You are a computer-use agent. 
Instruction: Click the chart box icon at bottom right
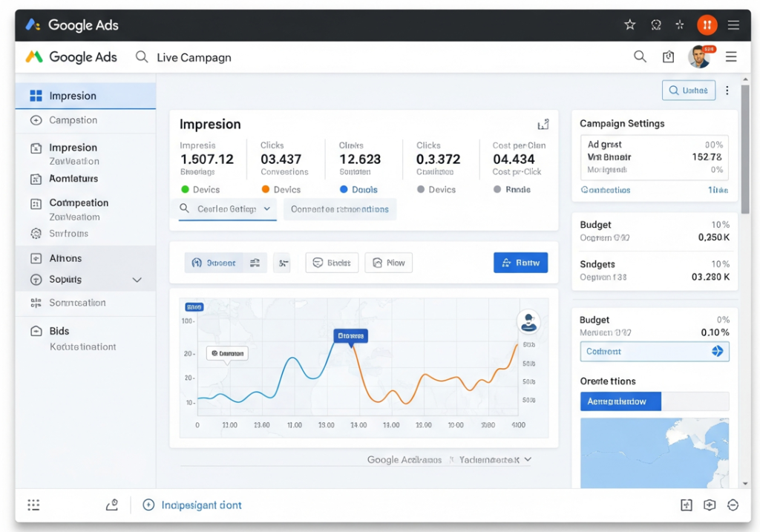(x=687, y=505)
